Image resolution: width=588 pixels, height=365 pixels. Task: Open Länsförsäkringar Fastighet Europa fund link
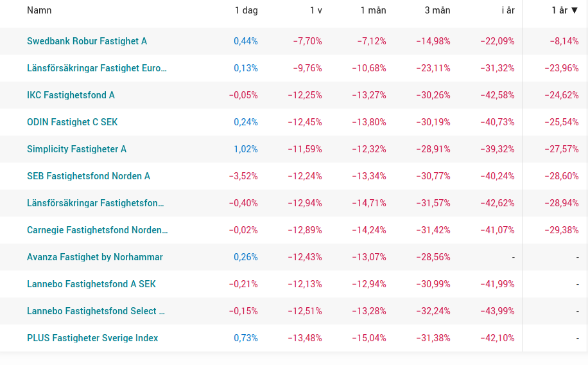(97, 68)
